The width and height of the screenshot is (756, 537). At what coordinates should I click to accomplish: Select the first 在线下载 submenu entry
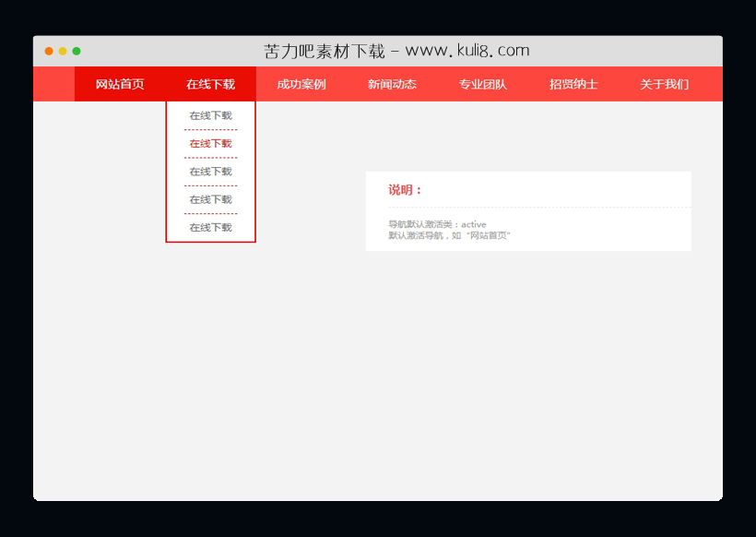coord(210,115)
